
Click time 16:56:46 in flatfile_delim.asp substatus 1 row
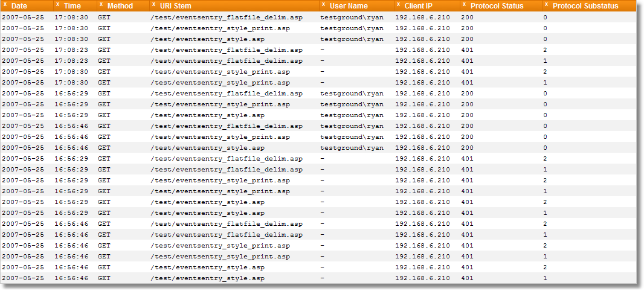pos(71,235)
